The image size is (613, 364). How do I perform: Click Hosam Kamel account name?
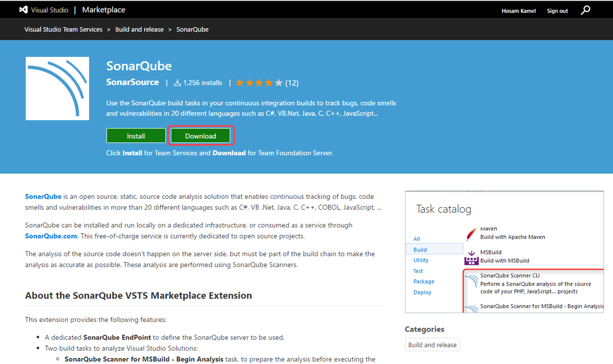pyautogui.click(x=519, y=11)
